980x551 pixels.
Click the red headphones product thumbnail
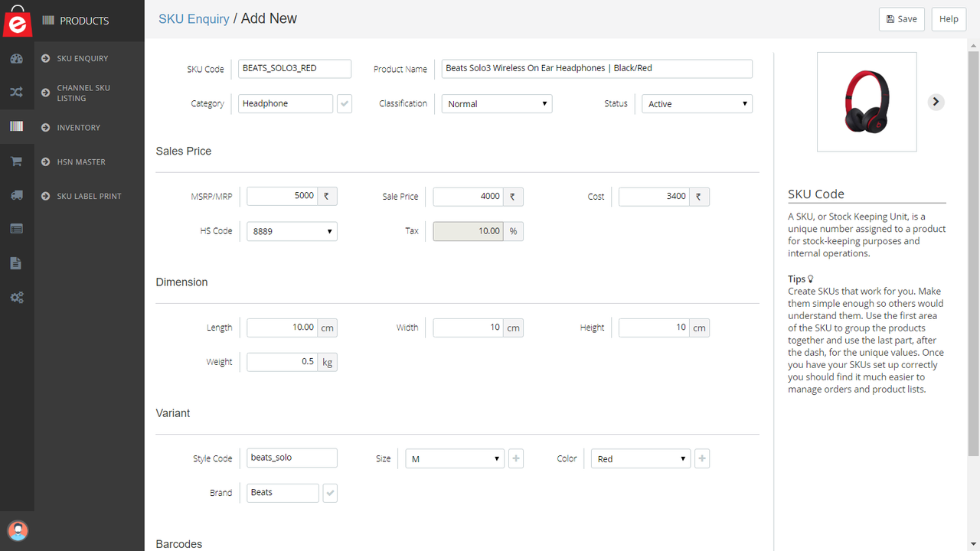tap(867, 102)
